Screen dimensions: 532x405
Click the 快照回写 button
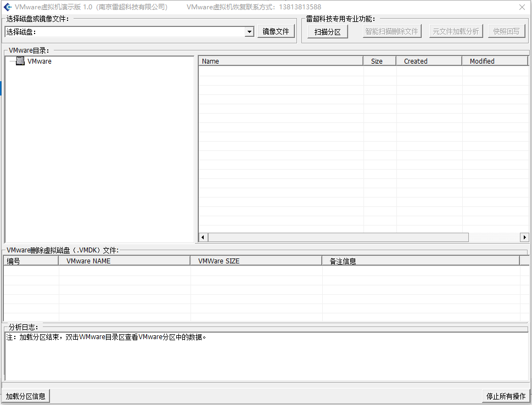click(506, 31)
